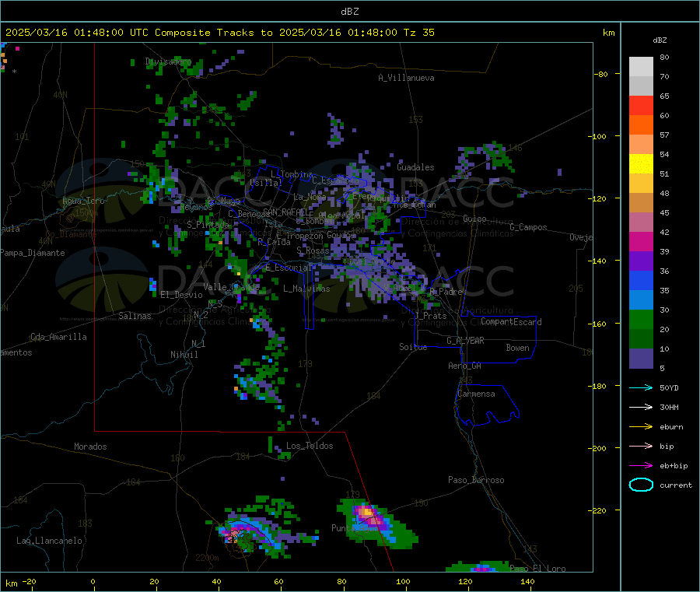Click the 'Cda_Amarilla' map label
The width and height of the screenshot is (700, 592).
click(x=58, y=337)
